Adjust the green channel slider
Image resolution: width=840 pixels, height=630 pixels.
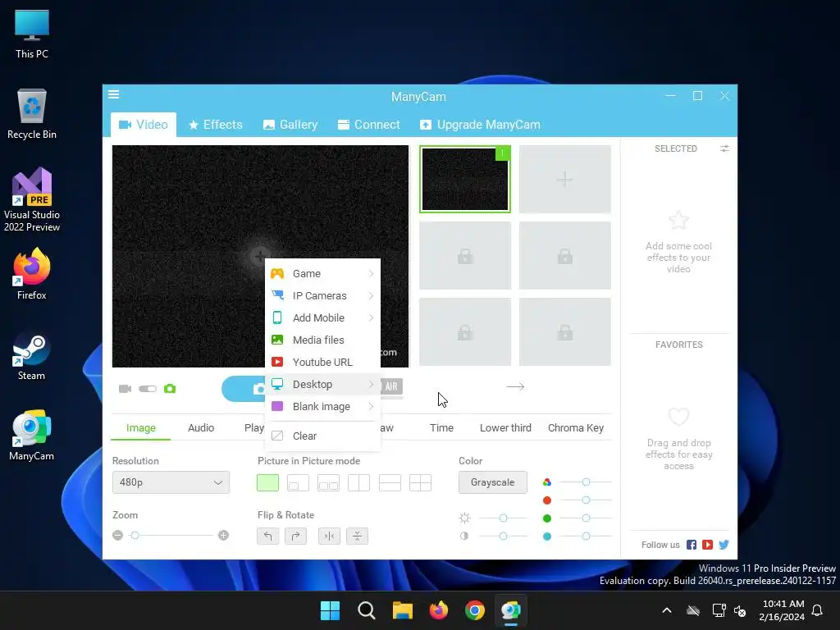pyautogui.click(x=586, y=518)
